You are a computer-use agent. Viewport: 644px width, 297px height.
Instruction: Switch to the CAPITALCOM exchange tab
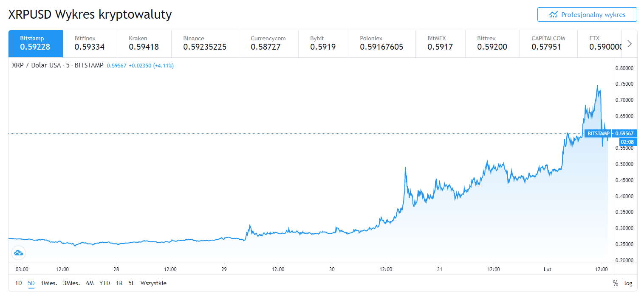tap(548, 44)
